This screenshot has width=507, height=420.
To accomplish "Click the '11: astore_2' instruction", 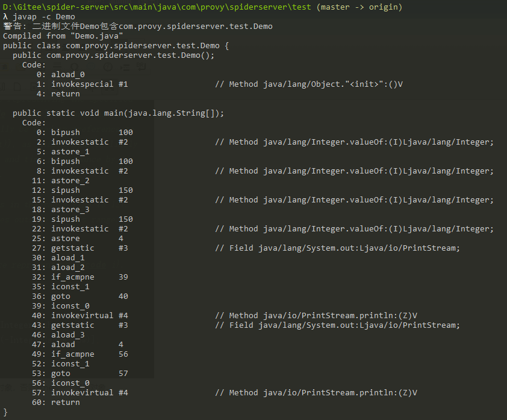I will (60, 181).
